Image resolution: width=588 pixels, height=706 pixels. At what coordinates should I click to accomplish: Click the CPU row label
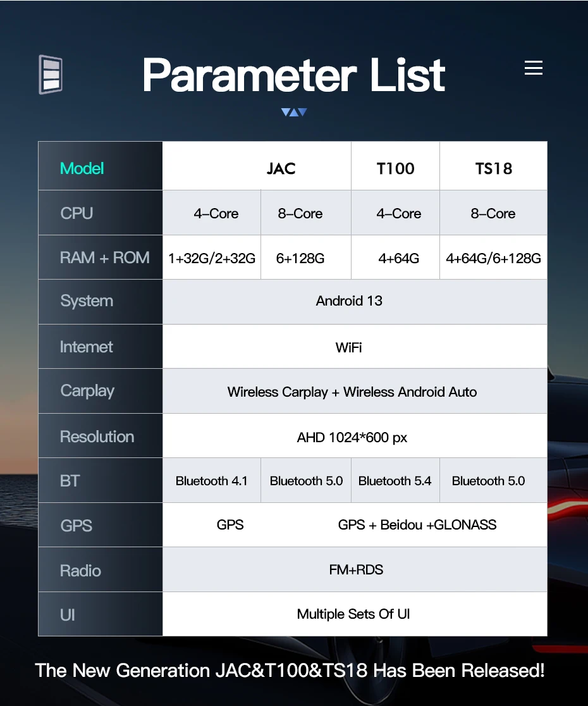[77, 213]
